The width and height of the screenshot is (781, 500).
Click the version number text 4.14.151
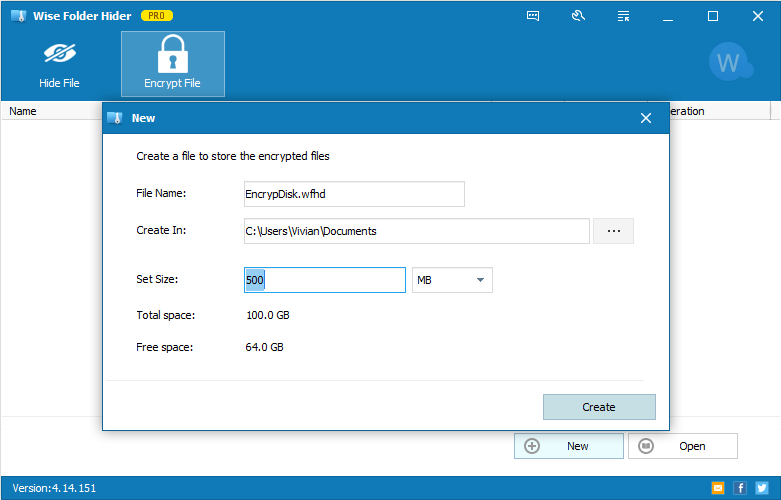(x=74, y=488)
